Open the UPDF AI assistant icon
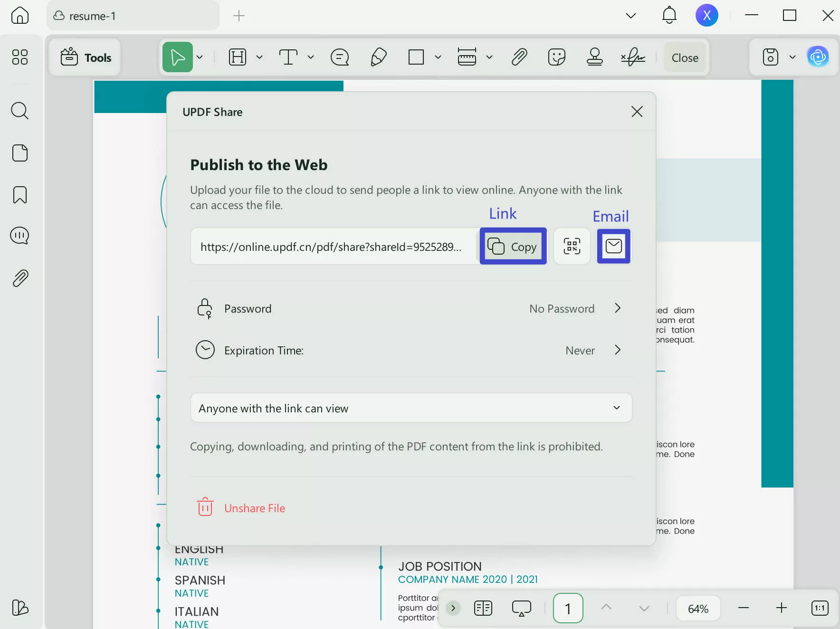840x629 pixels. [x=818, y=57]
